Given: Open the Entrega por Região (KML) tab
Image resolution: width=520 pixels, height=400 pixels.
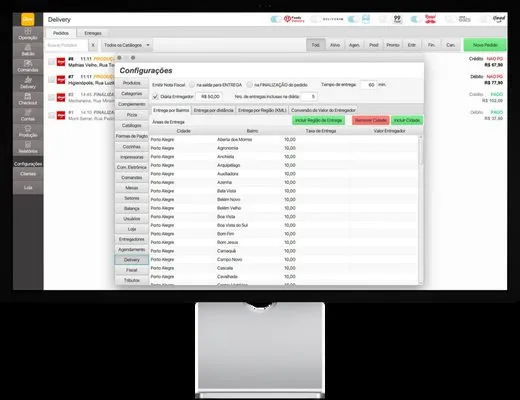Looking at the screenshot, I should 262,110.
